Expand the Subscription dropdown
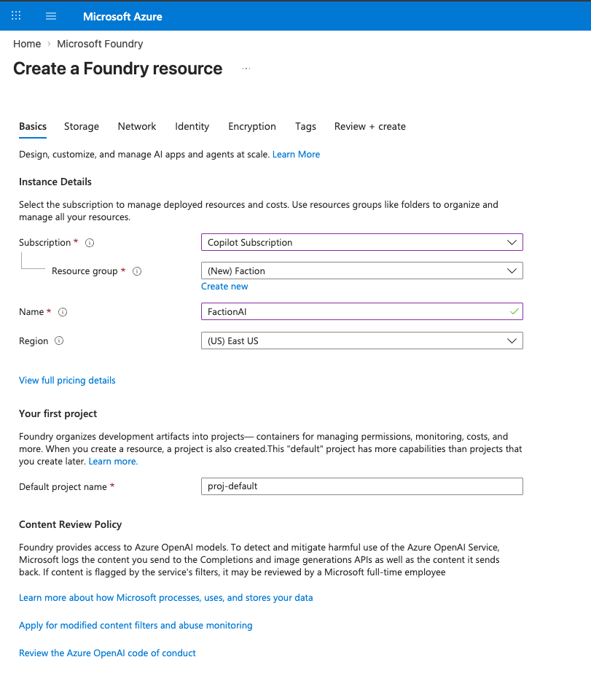This screenshot has width=591, height=700. [361, 242]
